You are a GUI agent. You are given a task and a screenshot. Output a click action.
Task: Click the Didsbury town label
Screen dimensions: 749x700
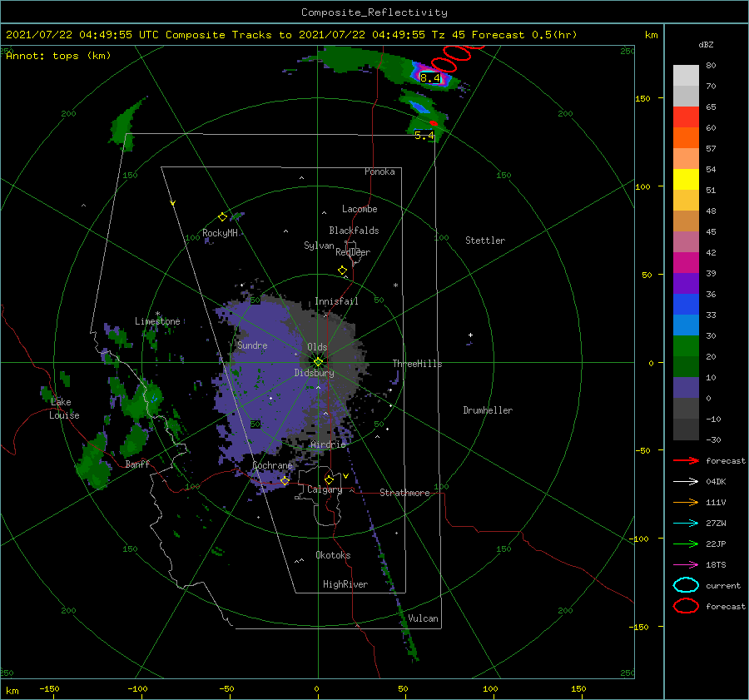(x=315, y=373)
